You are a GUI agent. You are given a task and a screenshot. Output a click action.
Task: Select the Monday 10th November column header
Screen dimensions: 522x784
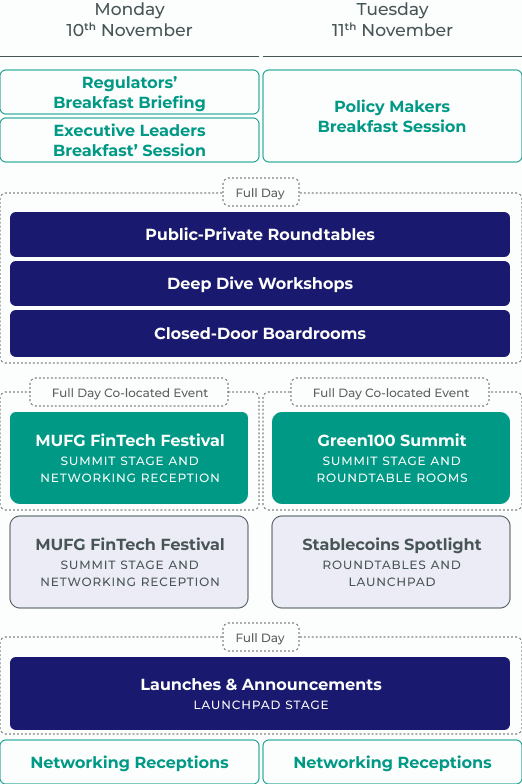coord(130,20)
